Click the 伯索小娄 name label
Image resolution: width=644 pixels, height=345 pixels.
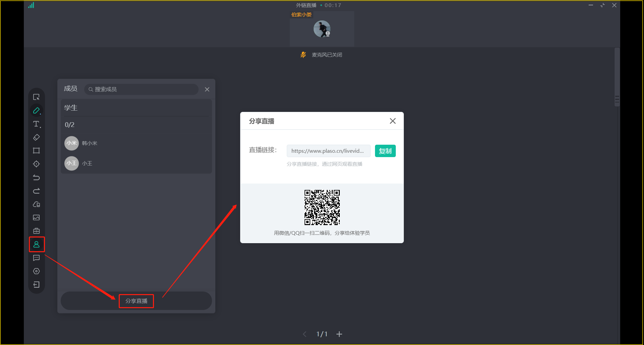coord(301,15)
